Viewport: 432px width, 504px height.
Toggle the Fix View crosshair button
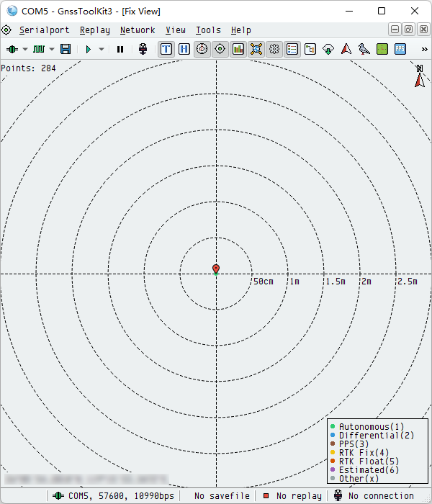click(220, 49)
